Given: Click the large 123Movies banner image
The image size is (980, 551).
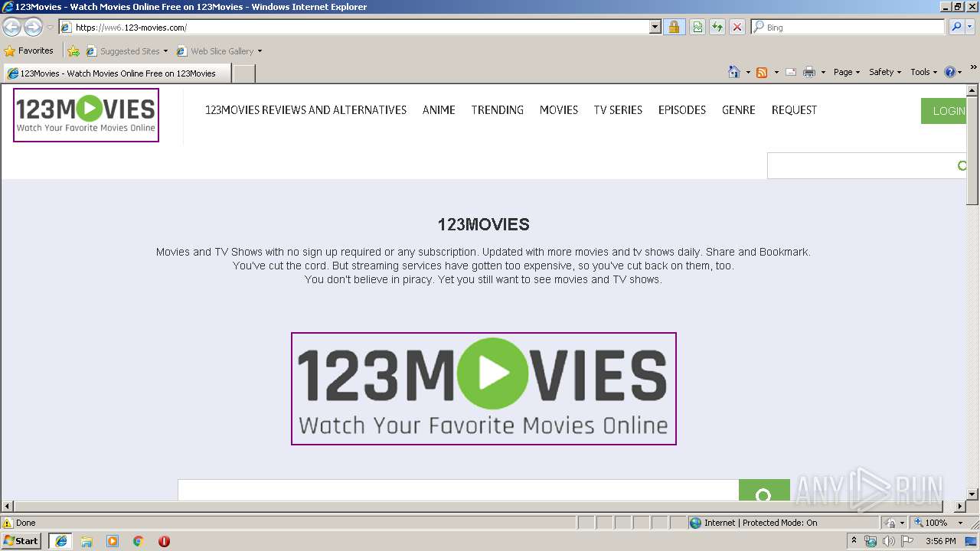Looking at the screenshot, I should point(484,389).
